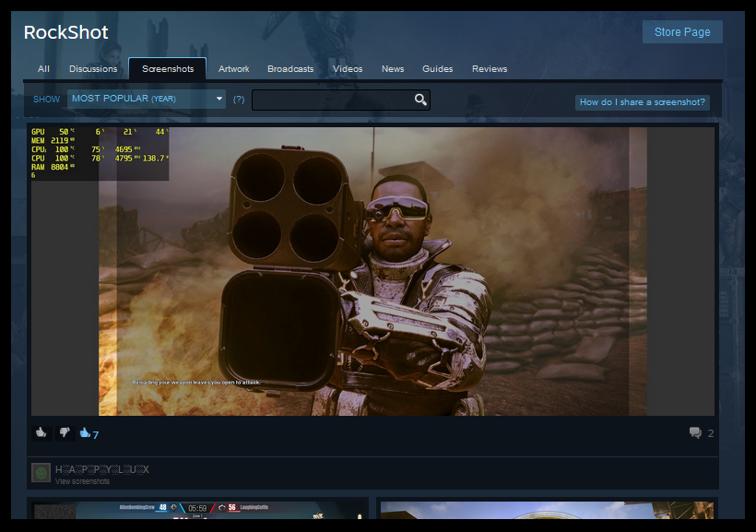
Task: Click the (?) help icon beside sort
Action: [239, 100]
